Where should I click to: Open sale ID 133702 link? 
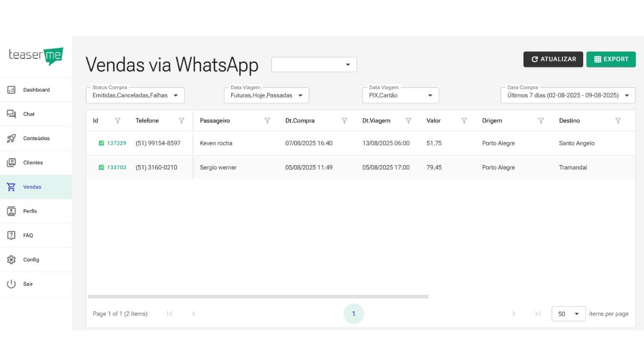pos(116,167)
